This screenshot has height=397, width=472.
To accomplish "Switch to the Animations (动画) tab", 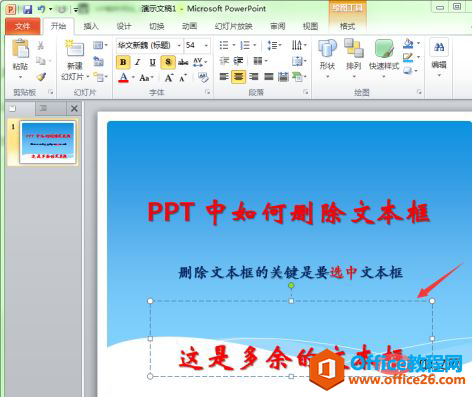I will tap(189, 26).
